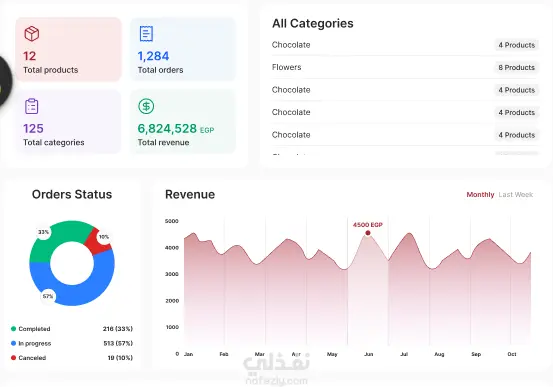Screen dimensions: 553x387
Task: Switch revenue chart to Last Week view
Action: tap(516, 195)
